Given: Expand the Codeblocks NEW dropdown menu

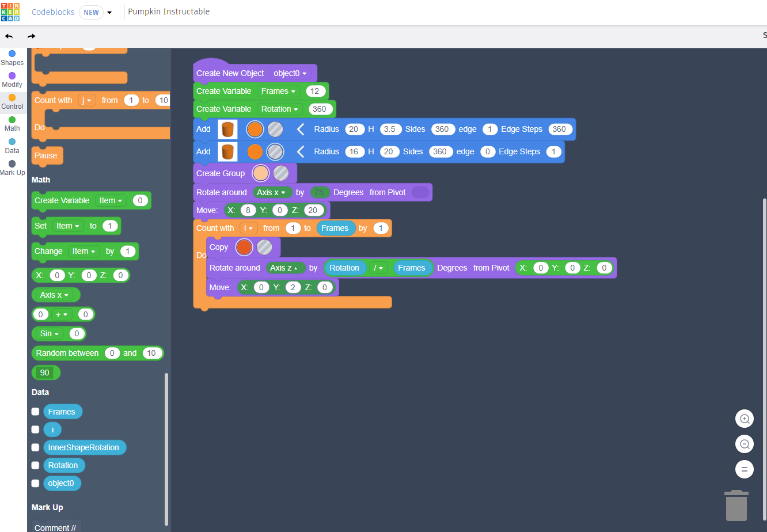Looking at the screenshot, I should tap(109, 12).
